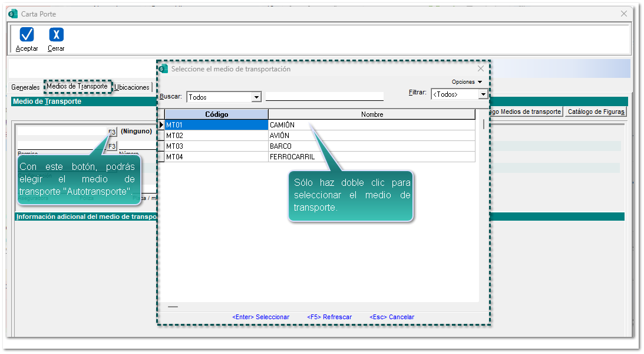The width and height of the screenshot is (644, 354).
Task: Click the Catálogo de Figuras button
Action: click(596, 112)
